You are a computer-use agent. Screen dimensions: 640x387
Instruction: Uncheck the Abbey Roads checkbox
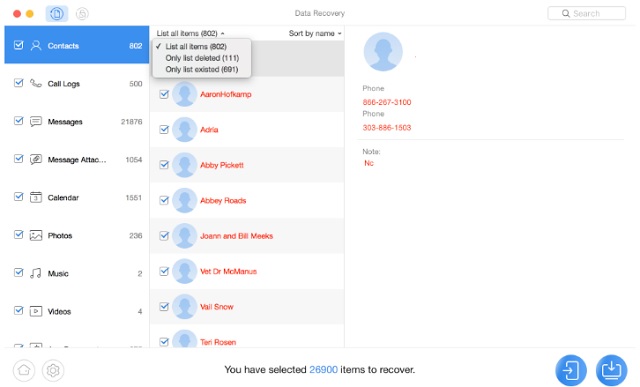(x=164, y=200)
